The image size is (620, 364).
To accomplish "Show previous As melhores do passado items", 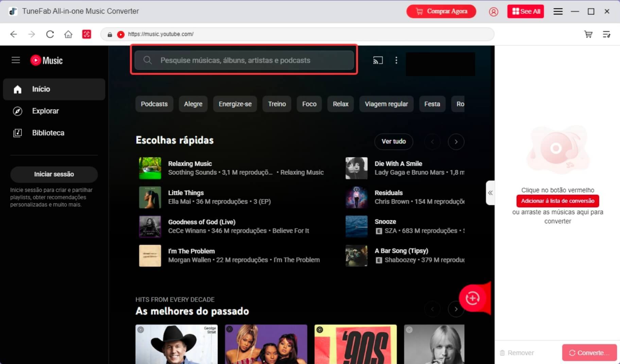I will pos(432,309).
